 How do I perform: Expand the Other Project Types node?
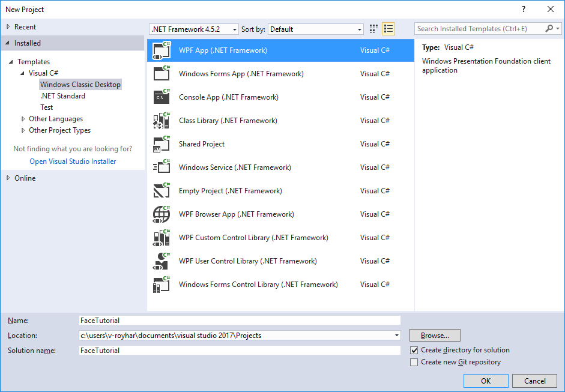(x=23, y=130)
